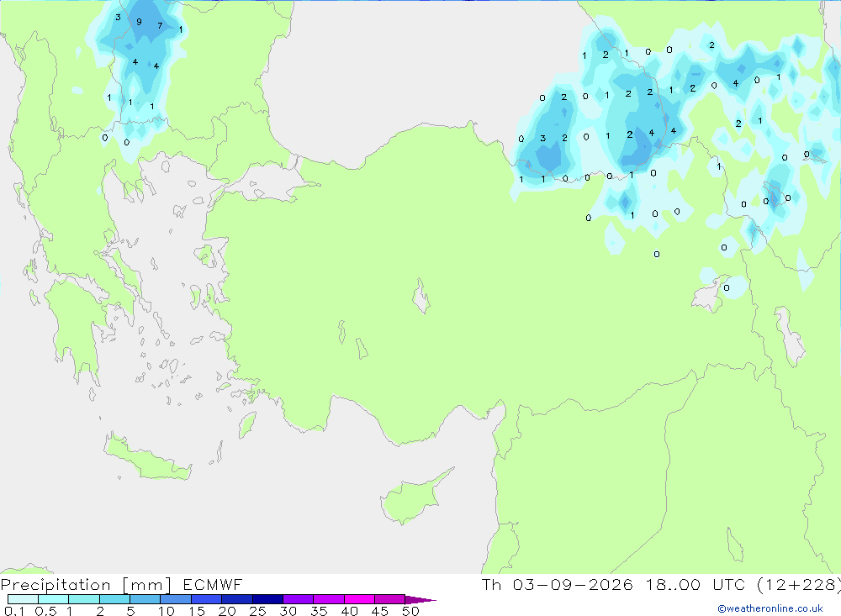The image size is (841, 616).
Task: Click the precipitation value 9 over the Balkans
Action: coord(139,22)
